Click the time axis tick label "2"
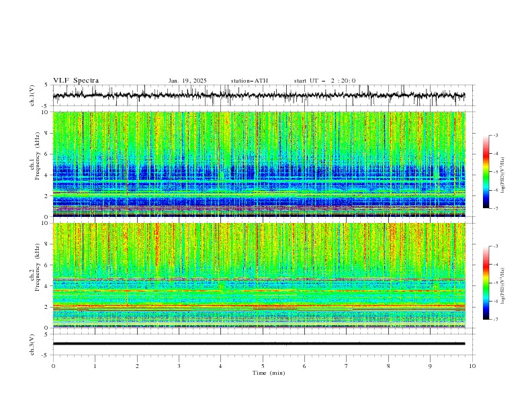The width and height of the screenshot is (532, 411). click(137, 366)
